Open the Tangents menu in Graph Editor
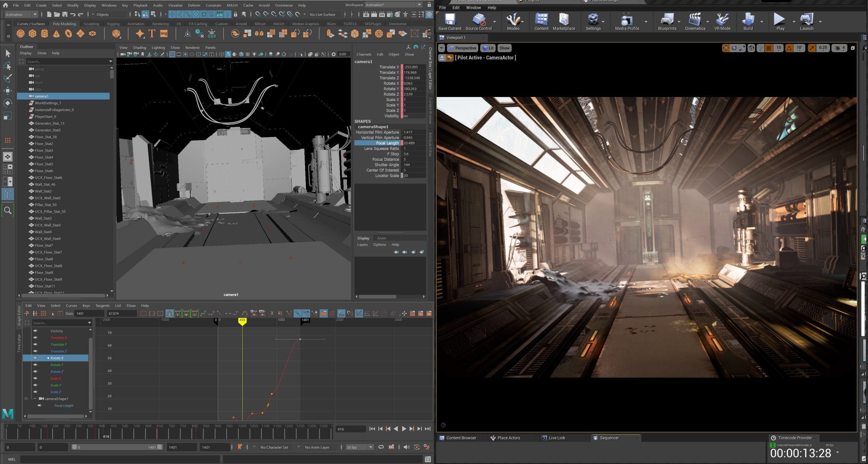The image size is (868, 464). click(x=102, y=306)
